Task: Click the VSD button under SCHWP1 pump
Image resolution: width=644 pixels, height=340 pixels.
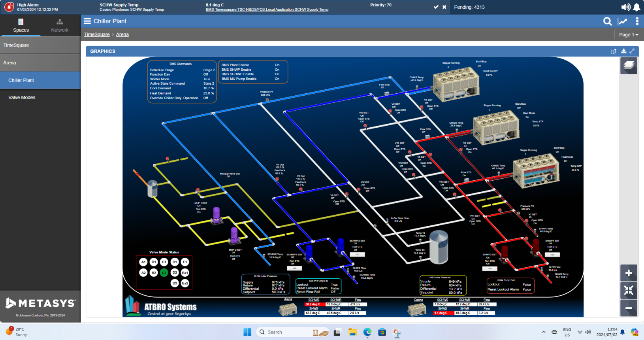Action: tap(294, 268)
